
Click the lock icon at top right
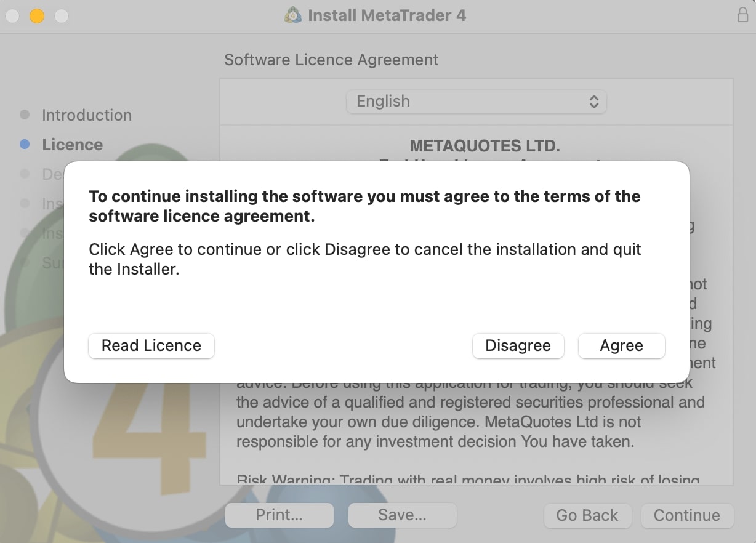pyautogui.click(x=742, y=15)
